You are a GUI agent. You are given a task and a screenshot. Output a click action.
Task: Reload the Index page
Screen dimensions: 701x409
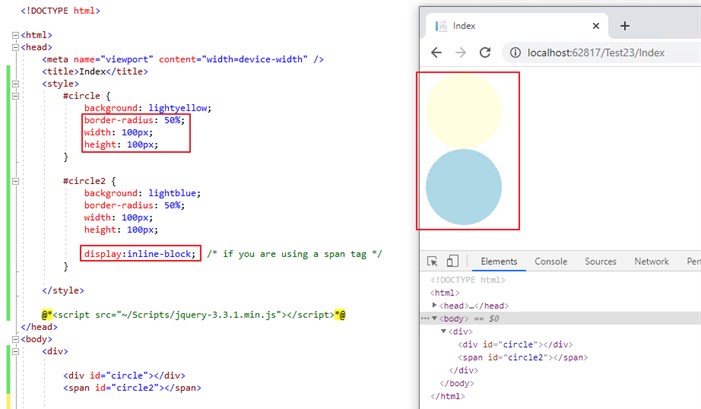pos(485,53)
